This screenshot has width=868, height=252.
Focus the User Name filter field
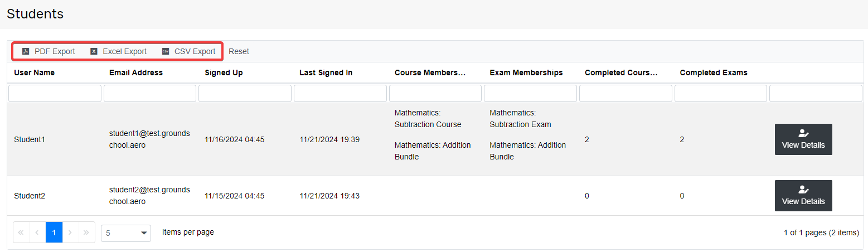click(55, 93)
